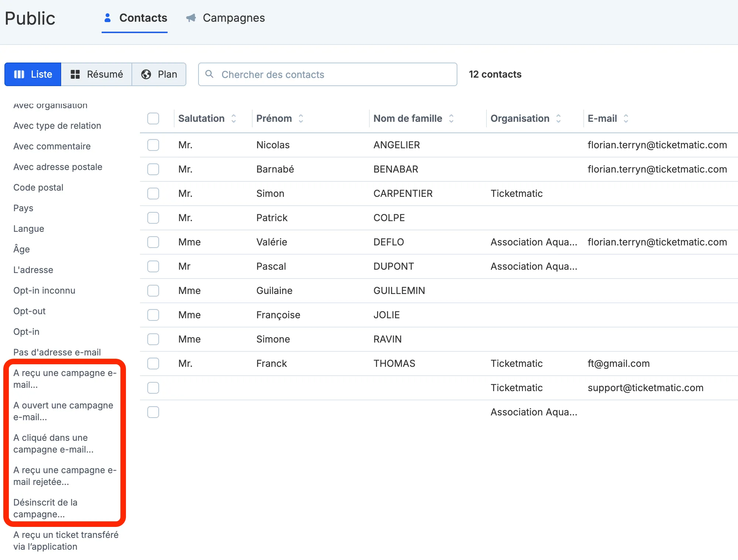Viewport: 738px width, 560px height.
Task: Filter by Avec type de relation
Action: tap(57, 126)
